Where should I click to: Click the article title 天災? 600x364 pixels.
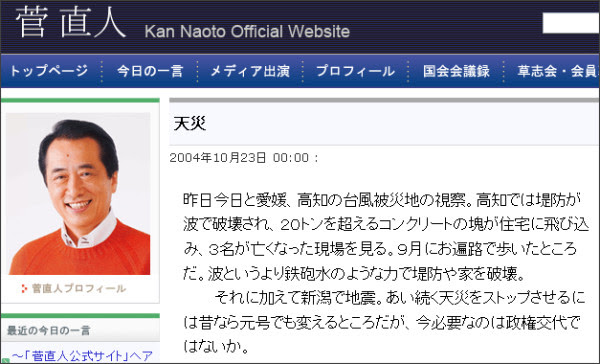[x=190, y=124]
